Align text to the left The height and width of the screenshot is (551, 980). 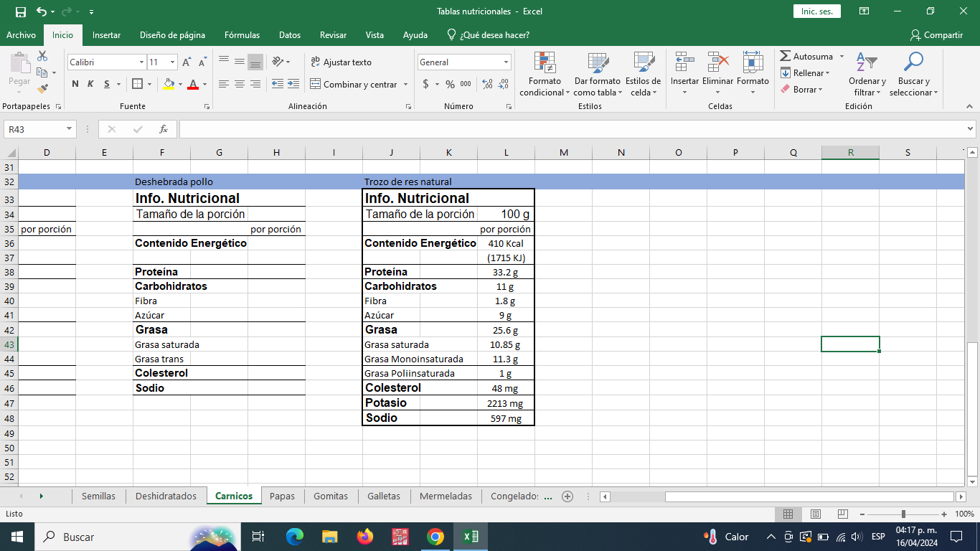pos(224,84)
